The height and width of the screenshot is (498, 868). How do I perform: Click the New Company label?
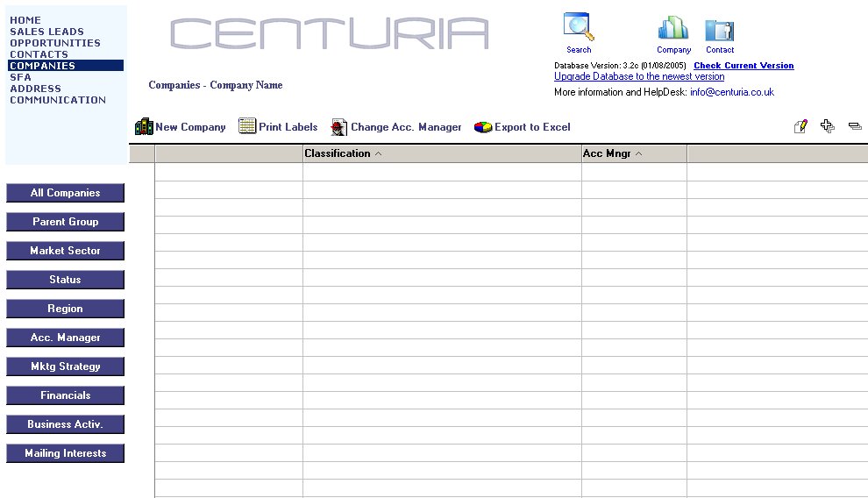(x=190, y=127)
